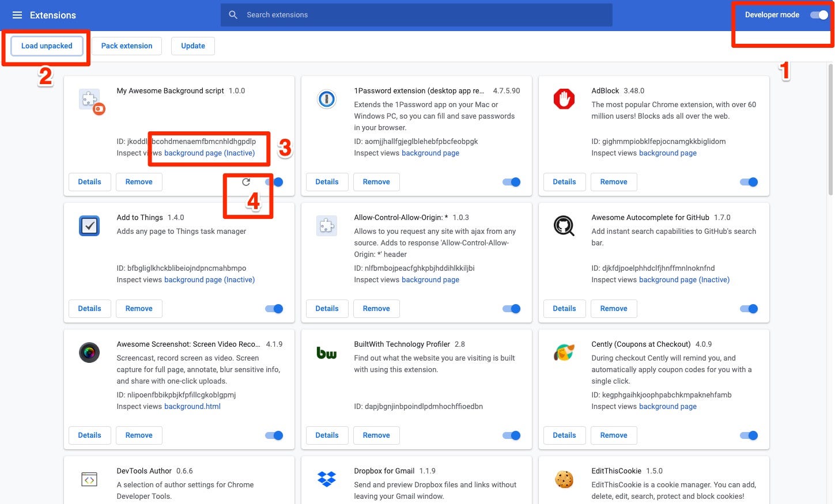Open Details for My Awesome Background script
Viewport: 835px width, 504px height.
pyautogui.click(x=89, y=182)
